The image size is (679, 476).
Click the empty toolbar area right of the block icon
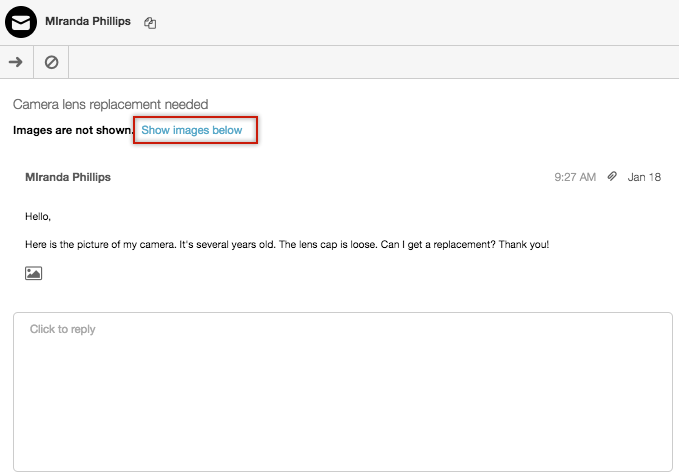click(373, 62)
